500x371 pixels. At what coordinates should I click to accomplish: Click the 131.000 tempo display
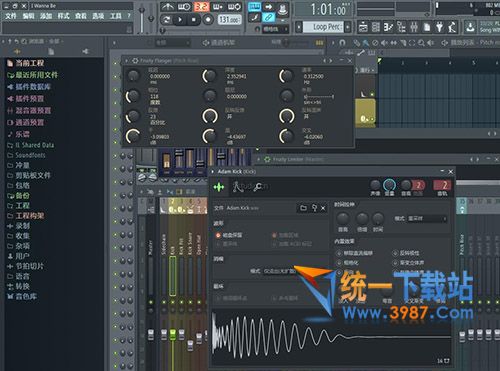point(229,20)
